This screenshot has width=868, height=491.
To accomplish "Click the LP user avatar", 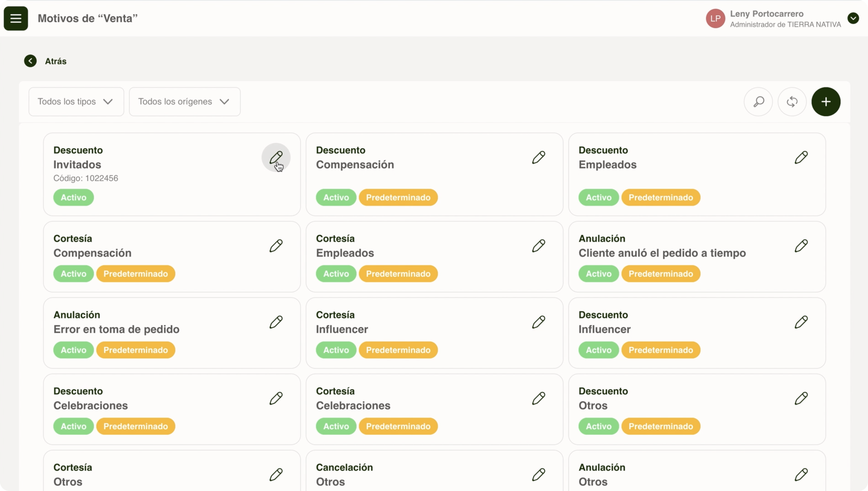I will pyautogui.click(x=715, y=19).
